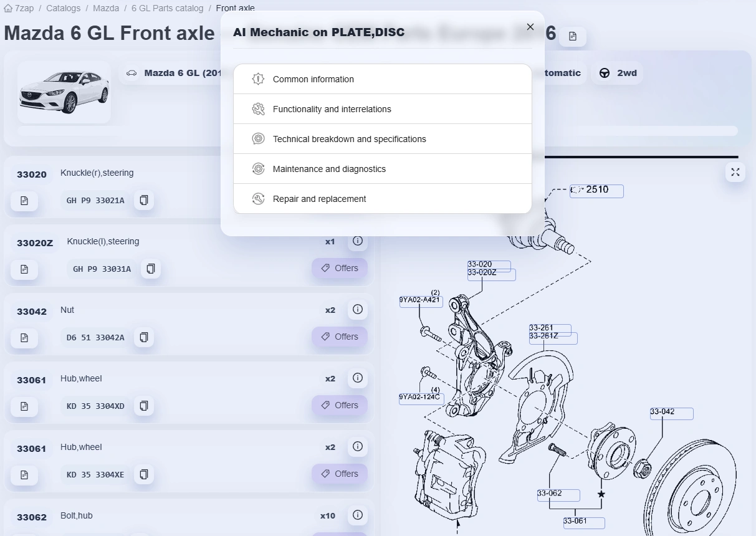This screenshot has height=536, width=756.
Task: Copy part number GH P9 33031A
Action: pyautogui.click(x=150, y=269)
